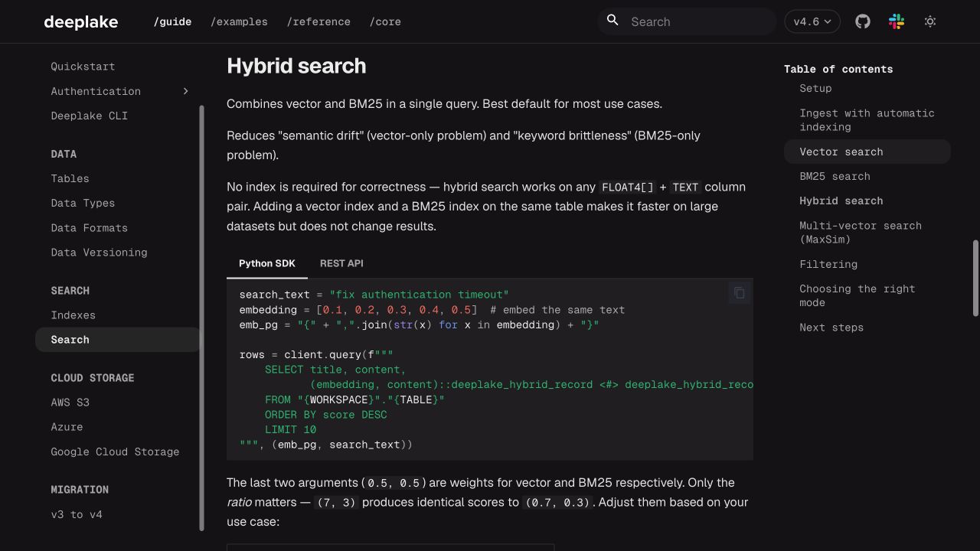The image size is (980, 551).
Task: Focus the Search input field
Action: (687, 21)
